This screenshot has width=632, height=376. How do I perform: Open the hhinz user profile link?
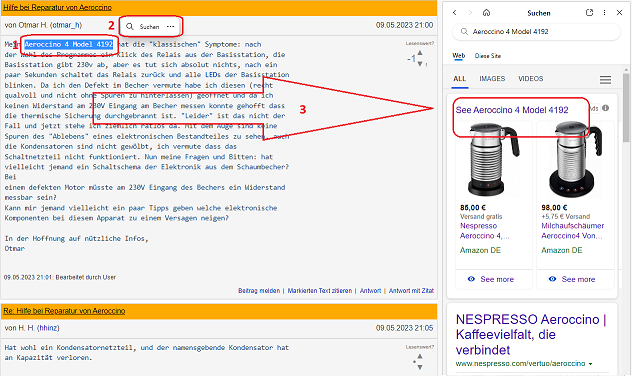pyautogui.click(x=48, y=328)
